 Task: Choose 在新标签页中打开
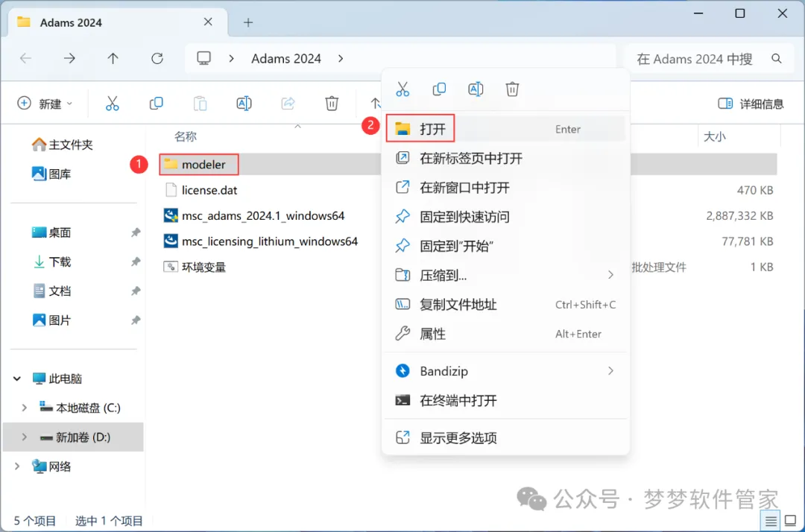505,158
